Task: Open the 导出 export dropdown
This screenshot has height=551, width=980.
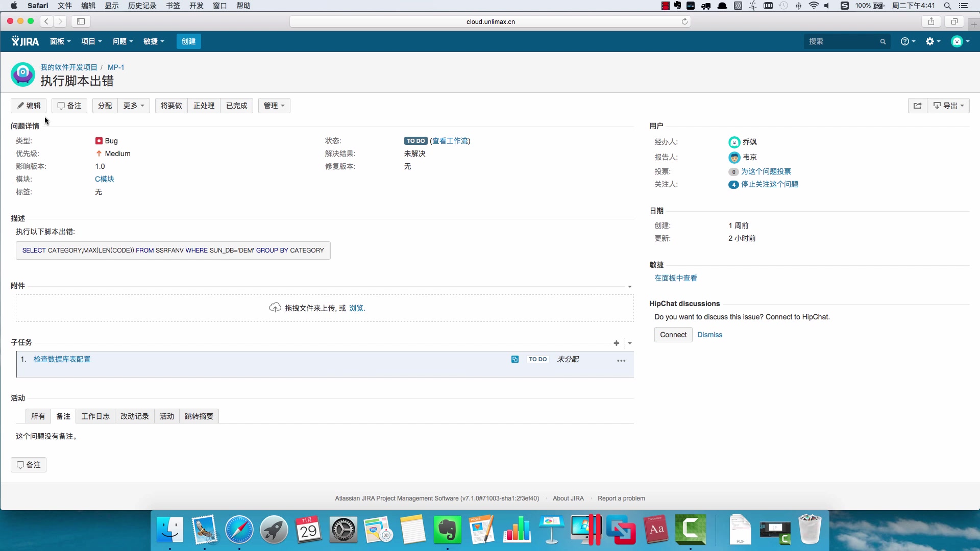Action: 948,106
